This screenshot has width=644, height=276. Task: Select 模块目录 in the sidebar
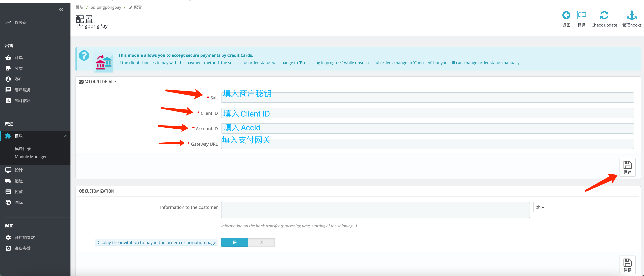point(23,149)
